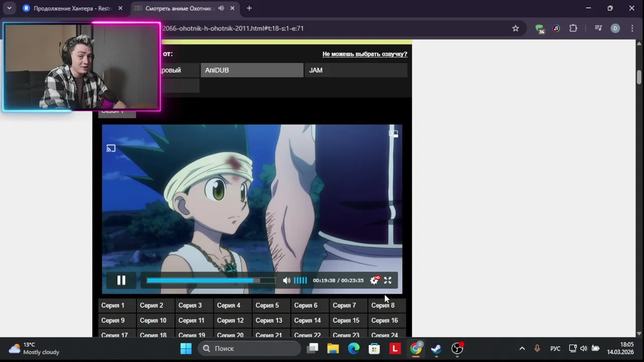Close the Продолжение Хантера tab

(120, 8)
